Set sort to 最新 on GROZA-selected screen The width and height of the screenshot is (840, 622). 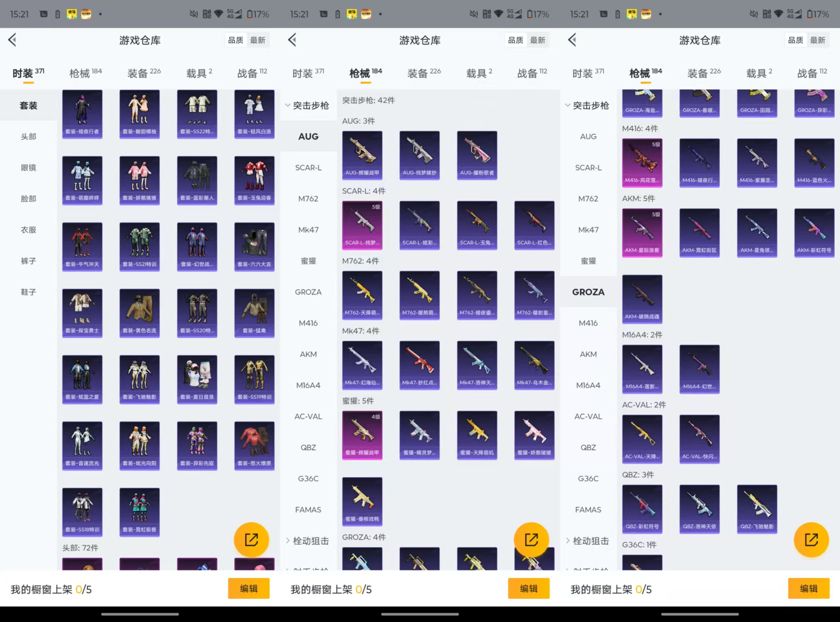(818, 40)
